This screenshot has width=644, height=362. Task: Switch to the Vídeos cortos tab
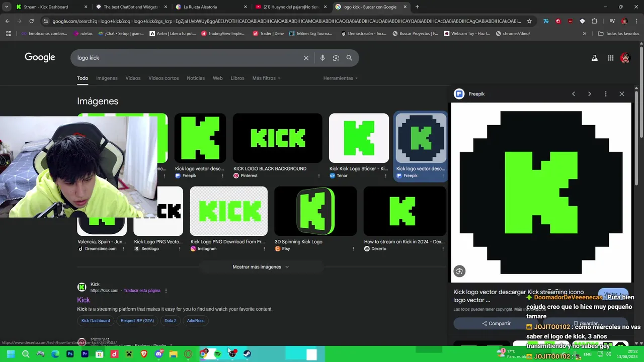164,78
